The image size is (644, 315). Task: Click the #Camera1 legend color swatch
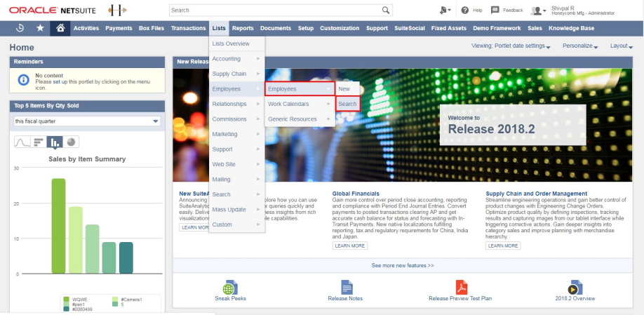(114, 300)
